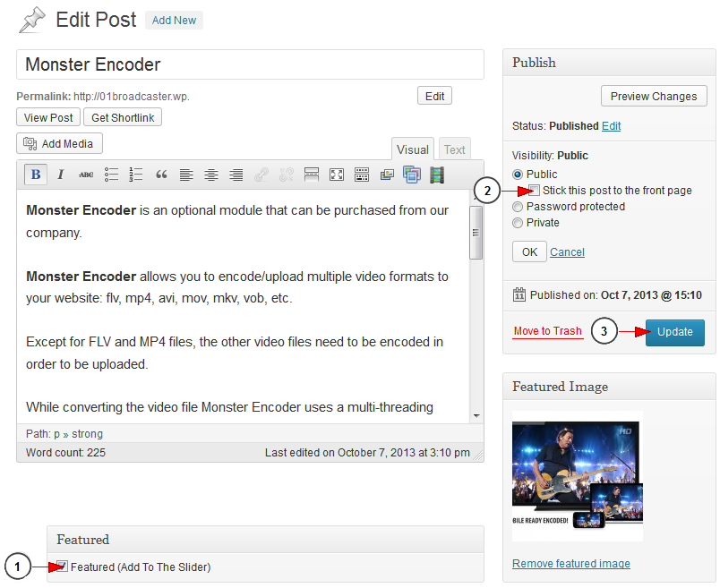The height and width of the screenshot is (588, 720).
Task: Insert an unordered bullet list
Action: [111, 175]
